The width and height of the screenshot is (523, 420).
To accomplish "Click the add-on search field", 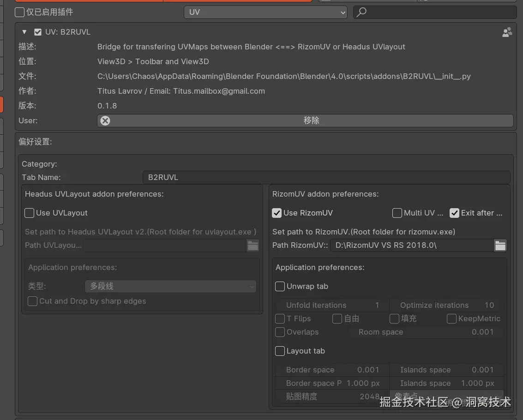I will [x=435, y=12].
